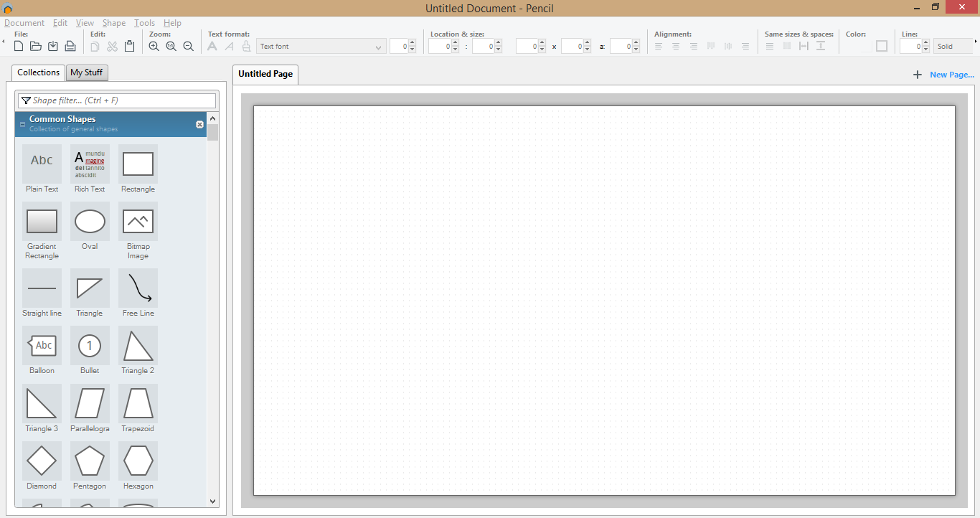Close the Common Shapes collection

199,124
